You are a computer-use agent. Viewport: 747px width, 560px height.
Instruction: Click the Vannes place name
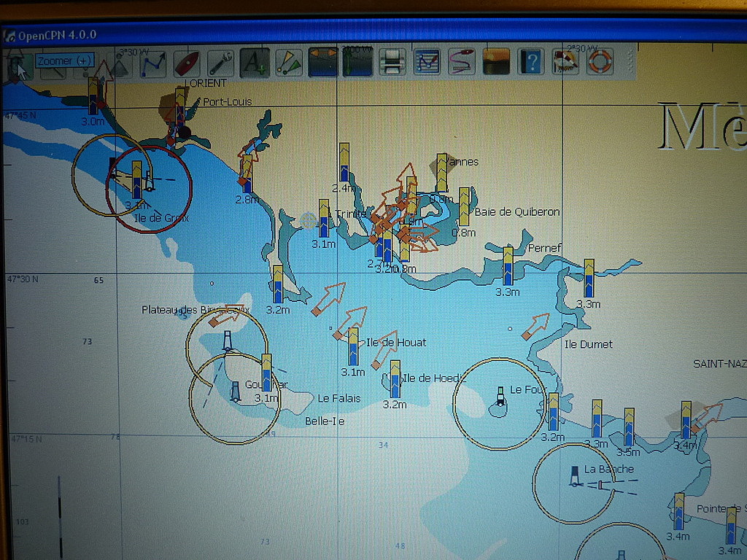tap(462, 162)
